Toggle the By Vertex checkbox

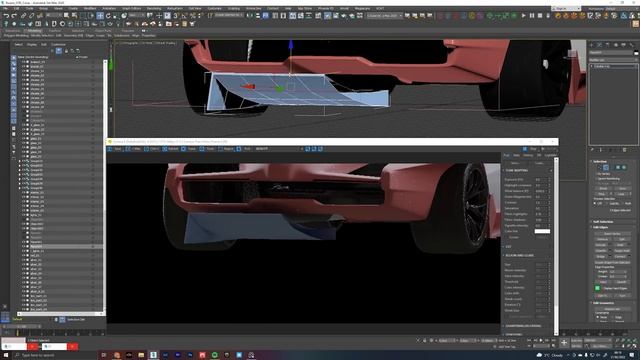604,174
